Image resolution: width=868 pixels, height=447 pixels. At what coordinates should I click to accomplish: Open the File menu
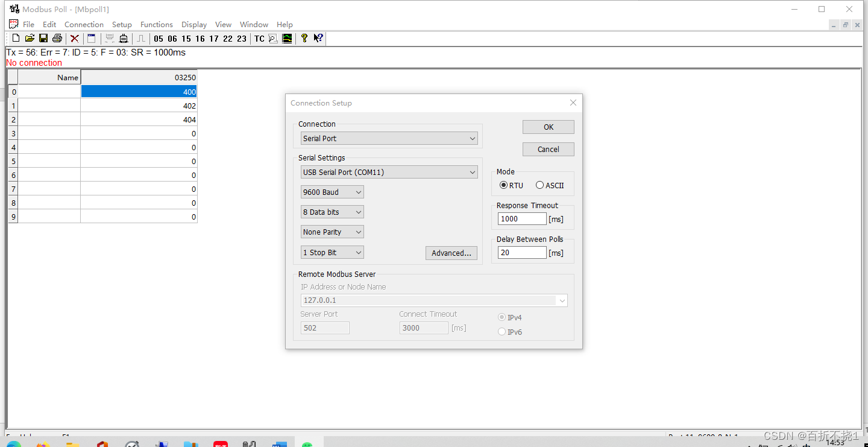pyautogui.click(x=28, y=24)
